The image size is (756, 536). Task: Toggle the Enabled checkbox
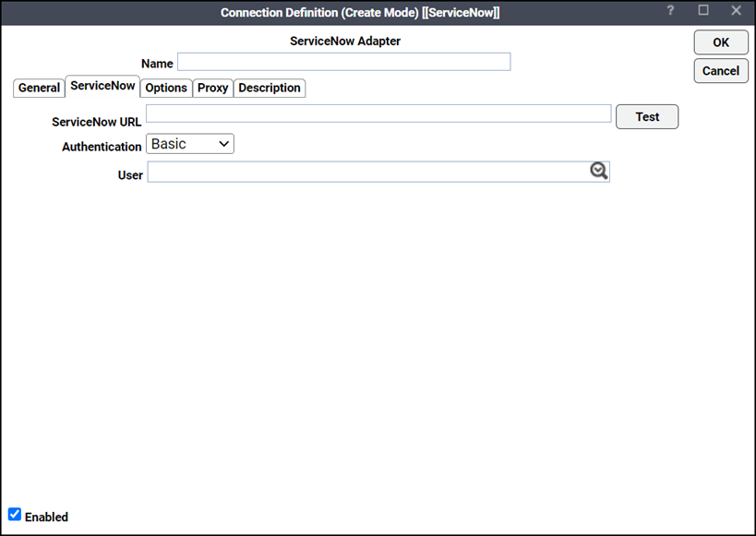[x=15, y=515]
